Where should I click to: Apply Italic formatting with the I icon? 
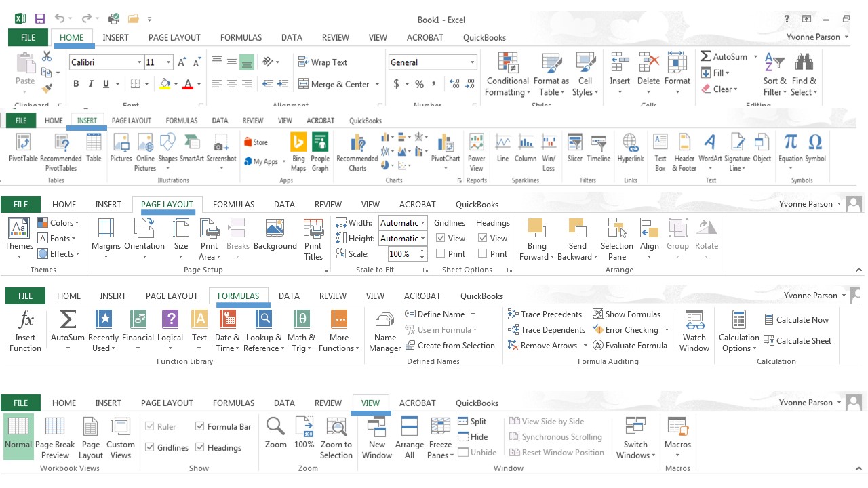(x=91, y=84)
